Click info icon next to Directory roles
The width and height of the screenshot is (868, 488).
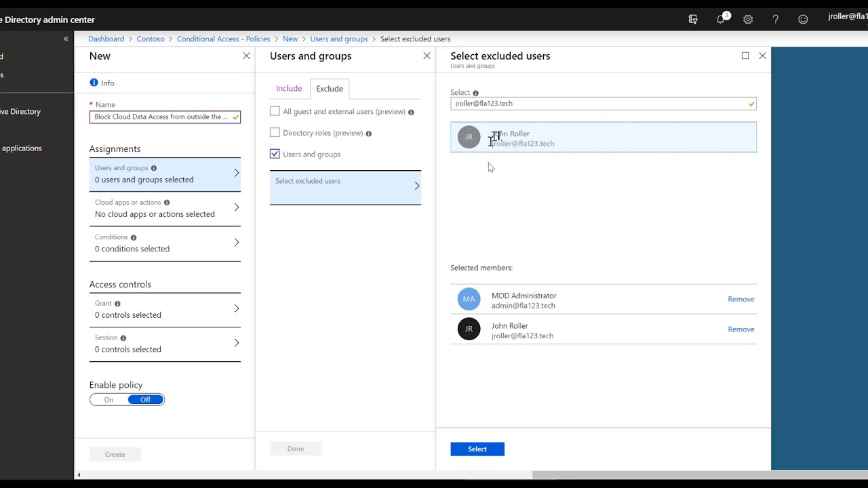369,134
